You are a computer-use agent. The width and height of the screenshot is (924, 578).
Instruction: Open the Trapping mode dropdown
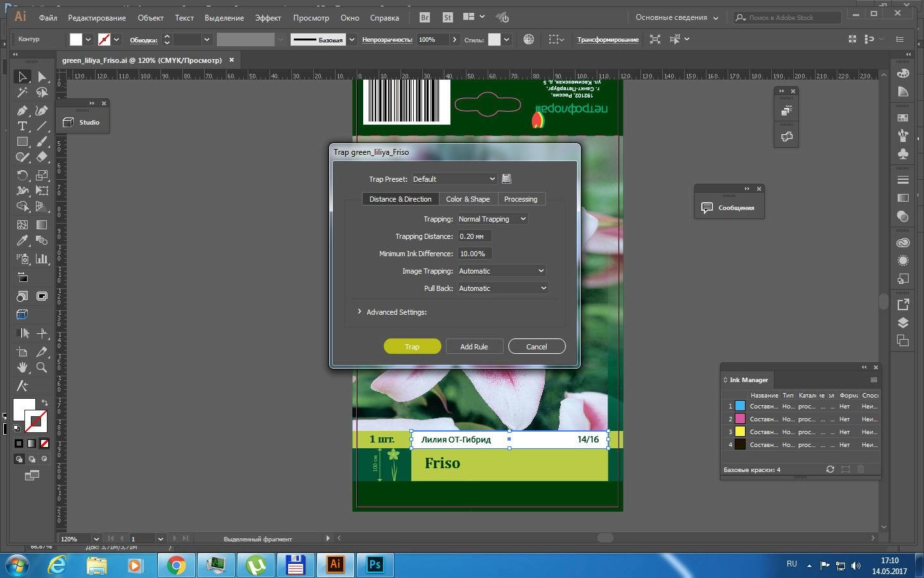492,219
